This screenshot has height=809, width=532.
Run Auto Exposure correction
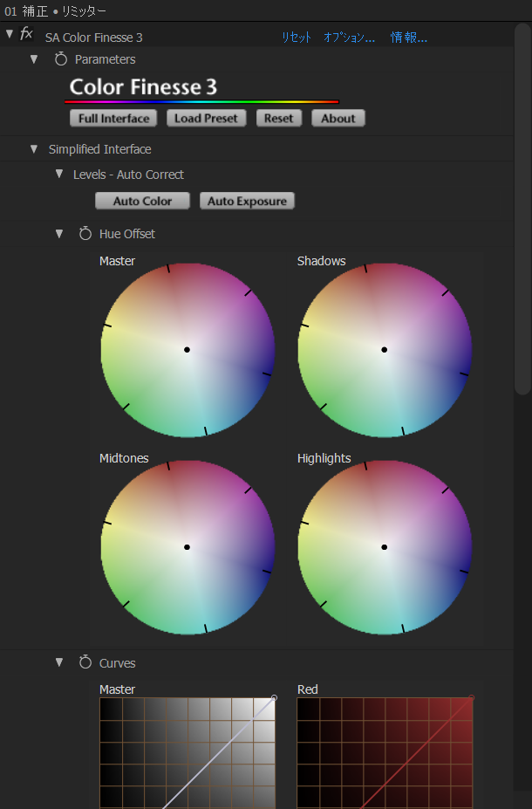(247, 201)
